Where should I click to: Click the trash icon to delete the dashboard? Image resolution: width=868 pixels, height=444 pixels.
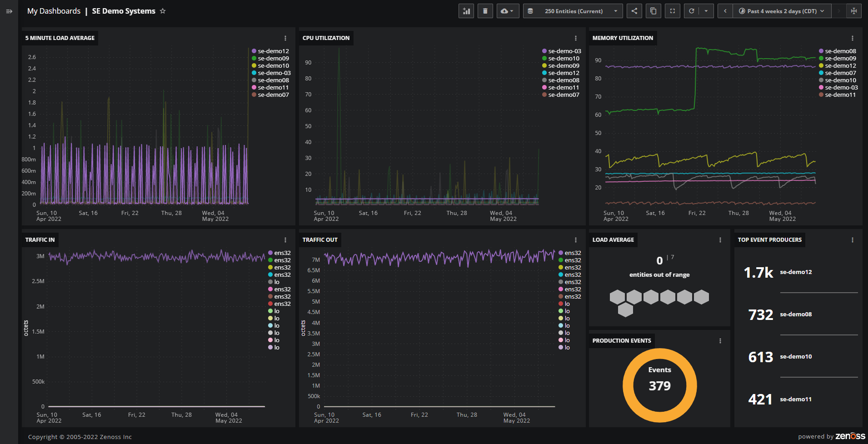(485, 10)
